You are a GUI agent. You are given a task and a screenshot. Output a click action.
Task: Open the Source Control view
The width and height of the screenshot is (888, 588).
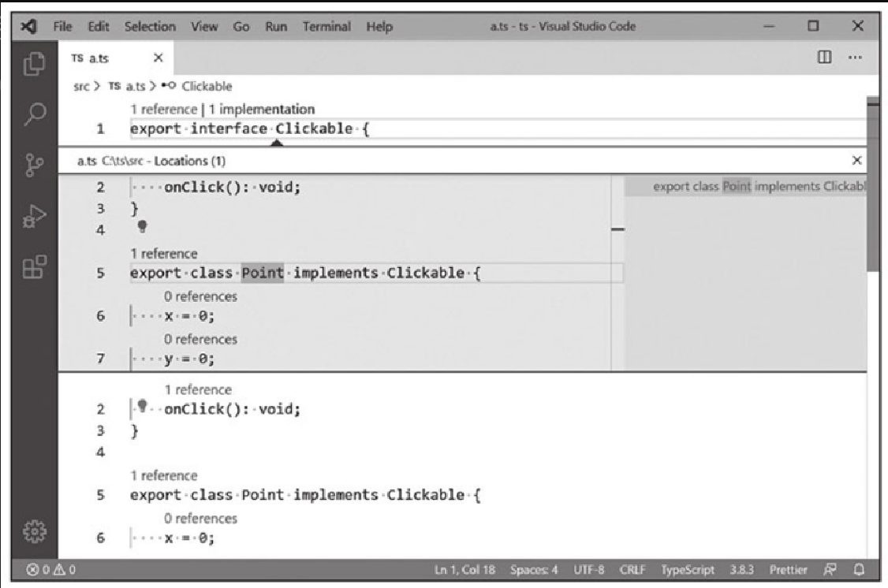pos(34,165)
